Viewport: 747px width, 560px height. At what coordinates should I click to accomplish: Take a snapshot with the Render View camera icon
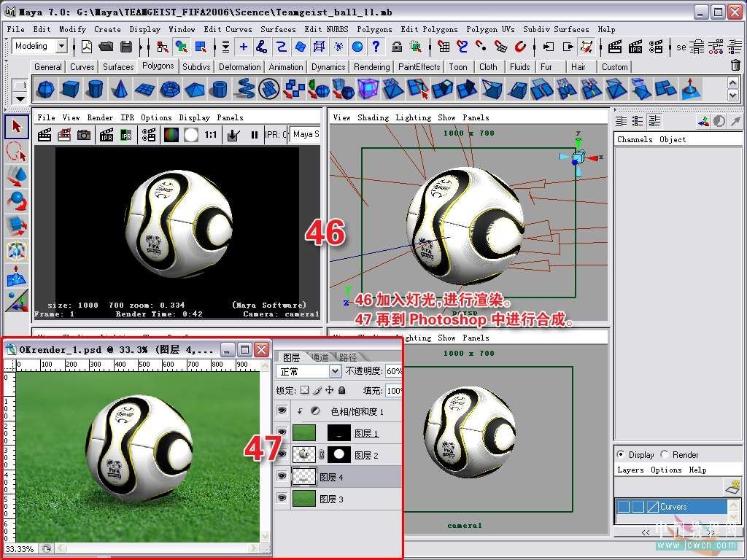point(84,135)
